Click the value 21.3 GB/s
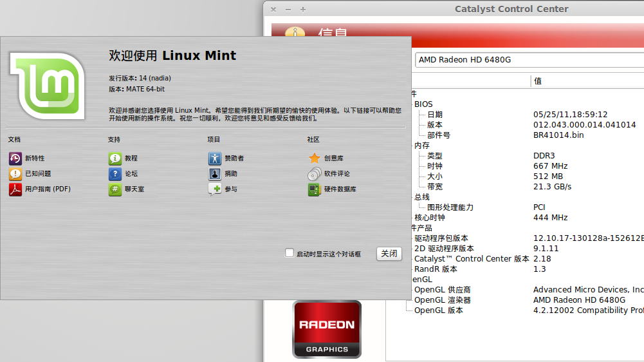Viewport: 644px width, 362px height. (x=553, y=186)
